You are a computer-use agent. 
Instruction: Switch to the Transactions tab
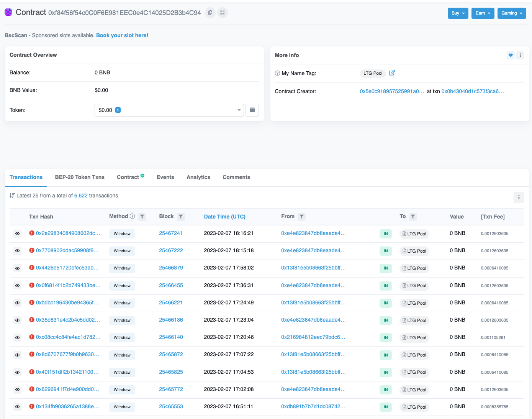point(26,177)
